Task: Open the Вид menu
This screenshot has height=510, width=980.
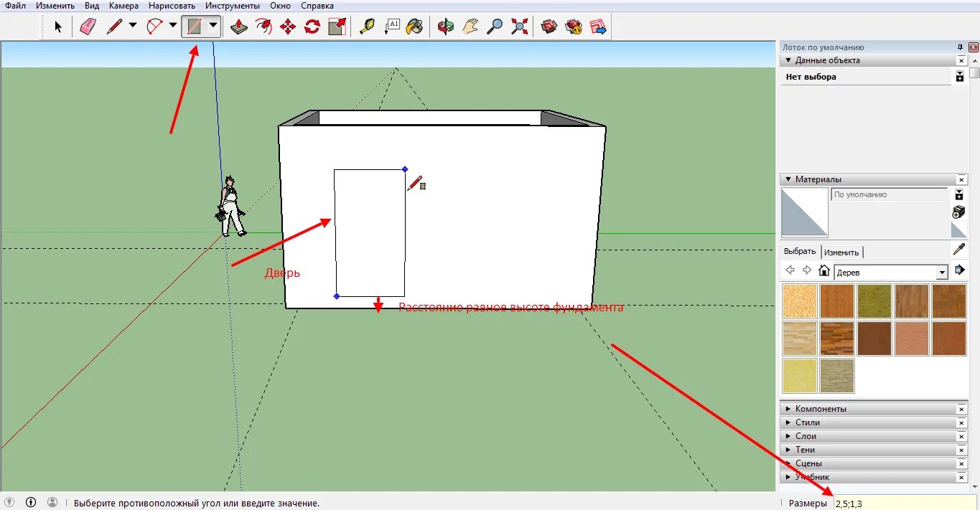Action: [92, 6]
